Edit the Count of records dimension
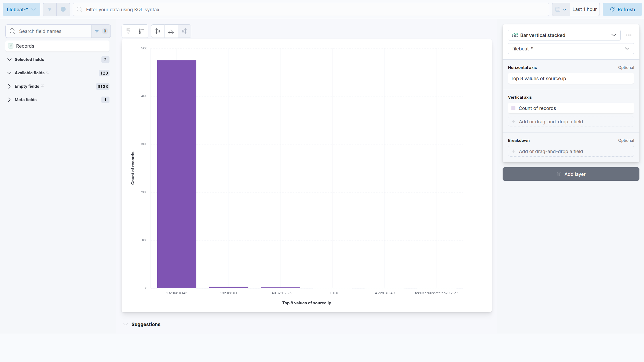The width and height of the screenshot is (644, 362). [x=571, y=108]
